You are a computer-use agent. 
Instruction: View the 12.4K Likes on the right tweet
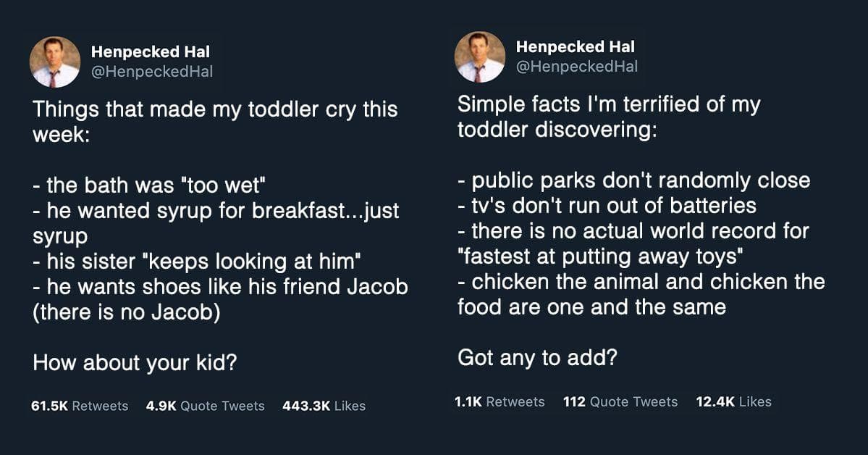(x=733, y=401)
